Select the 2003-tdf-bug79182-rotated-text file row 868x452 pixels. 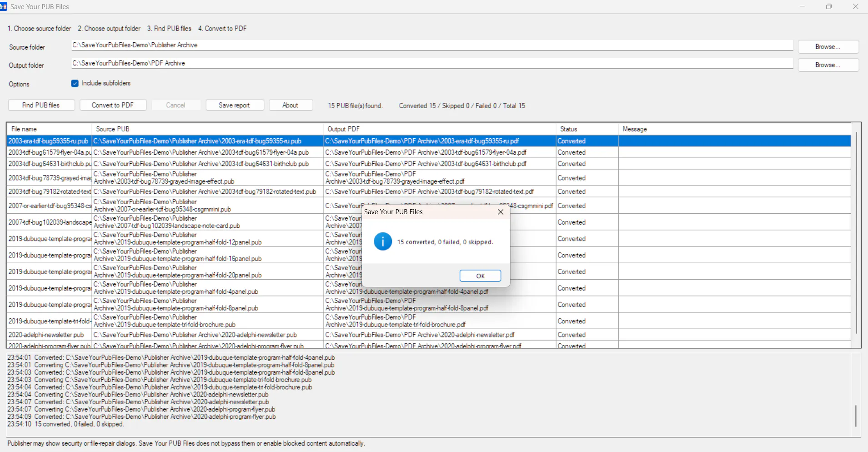[x=429, y=191]
